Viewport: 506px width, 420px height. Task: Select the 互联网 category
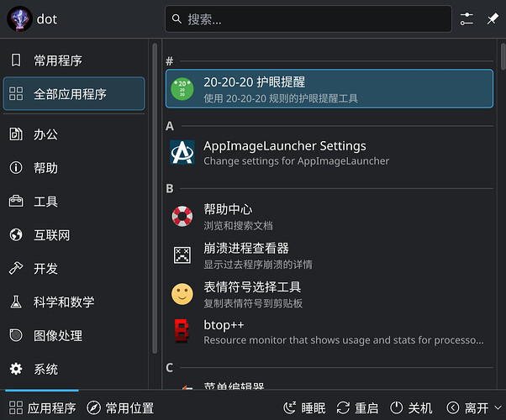click(x=74, y=235)
